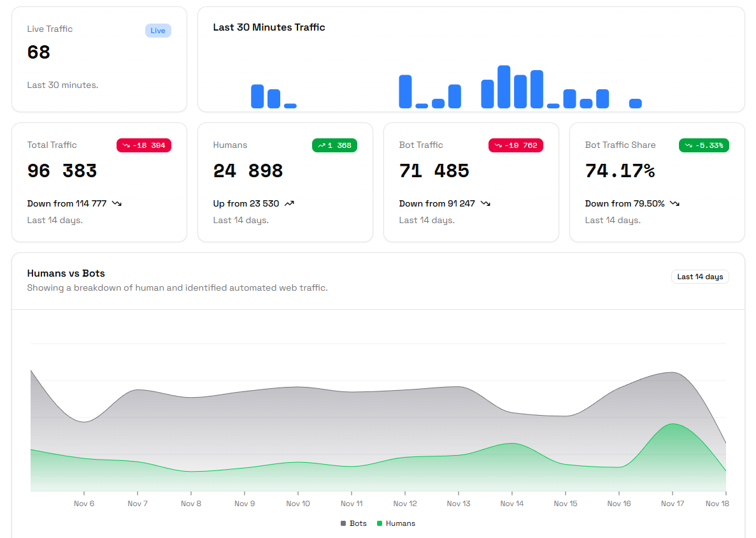The image size is (756, 538).
Task: Click the upward trend arrow beside "Up from 23 530"
Action: click(x=289, y=203)
